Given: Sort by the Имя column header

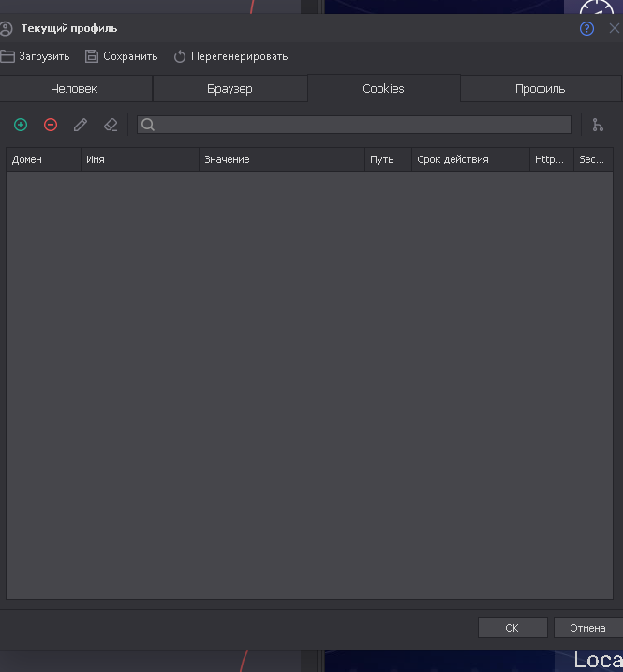Looking at the screenshot, I should (141, 159).
